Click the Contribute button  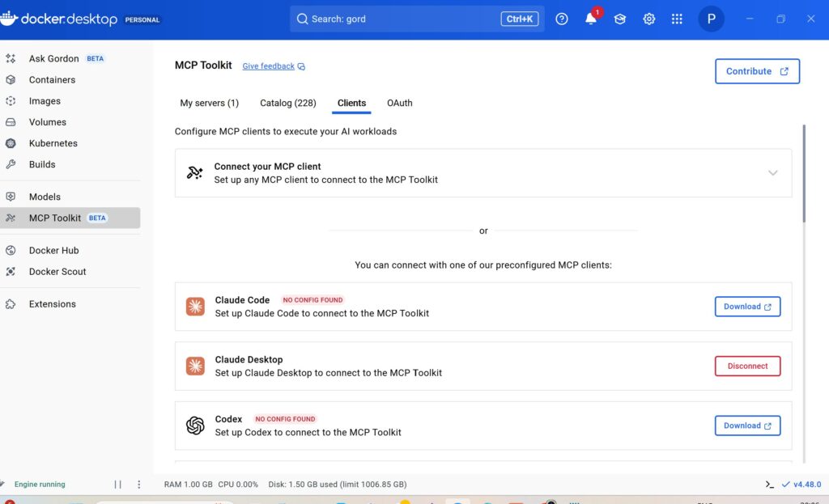tap(757, 71)
